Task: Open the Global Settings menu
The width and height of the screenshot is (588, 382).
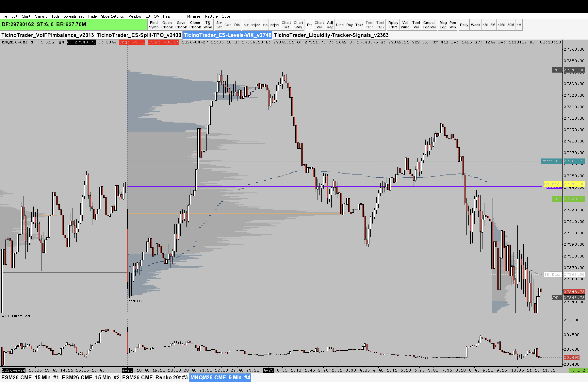Action: pos(112,16)
